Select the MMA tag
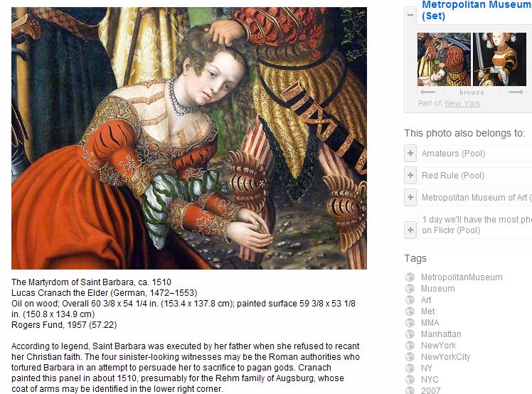Screen dimensions: 532x394 pos(430,323)
